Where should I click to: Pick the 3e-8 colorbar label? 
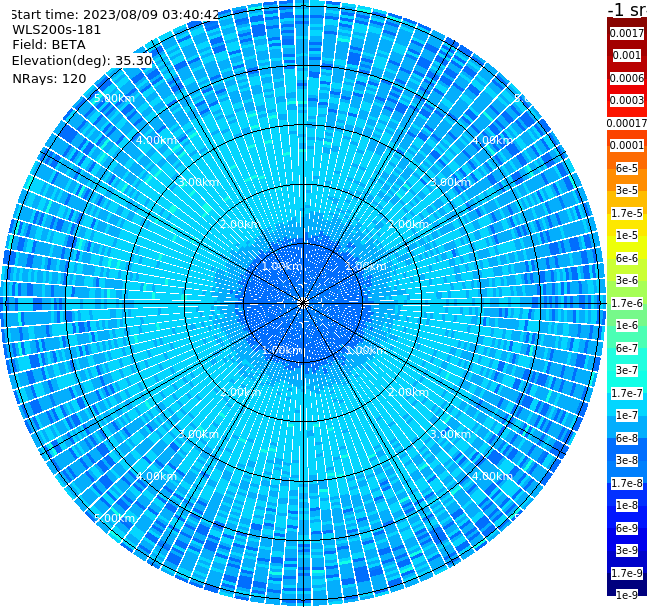[x=627, y=460]
